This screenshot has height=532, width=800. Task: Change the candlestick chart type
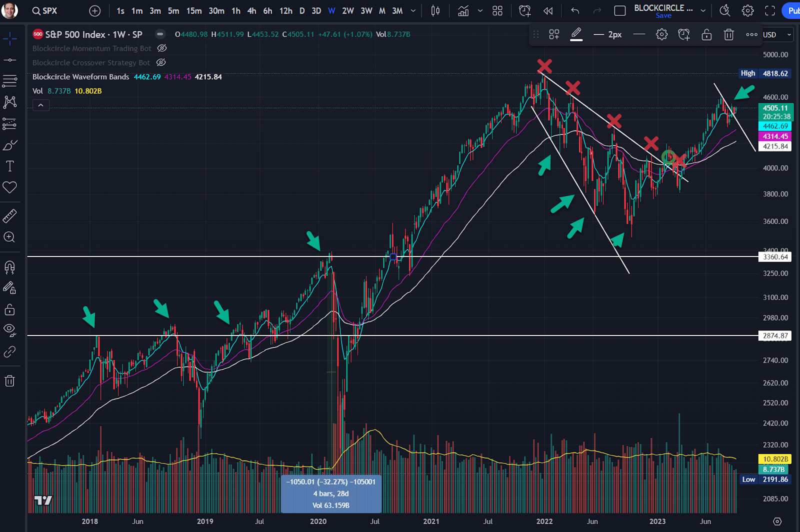[435, 10]
